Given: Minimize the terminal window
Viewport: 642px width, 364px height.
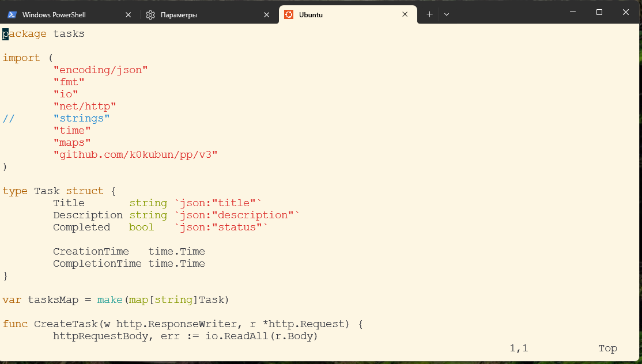Looking at the screenshot, I should (573, 12).
